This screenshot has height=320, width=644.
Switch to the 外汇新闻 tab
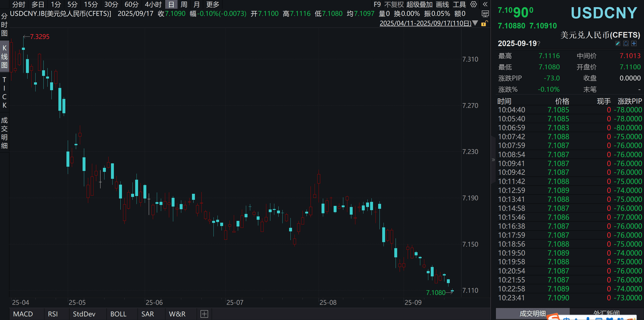point(606,313)
